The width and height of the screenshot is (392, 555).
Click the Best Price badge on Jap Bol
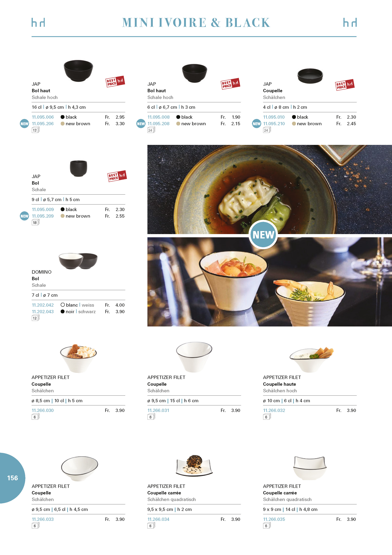(117, 176)
